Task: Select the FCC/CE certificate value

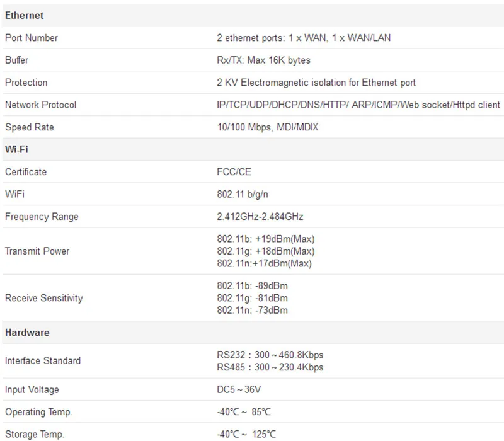Action: pyautogui.click(x=234, y=172)
